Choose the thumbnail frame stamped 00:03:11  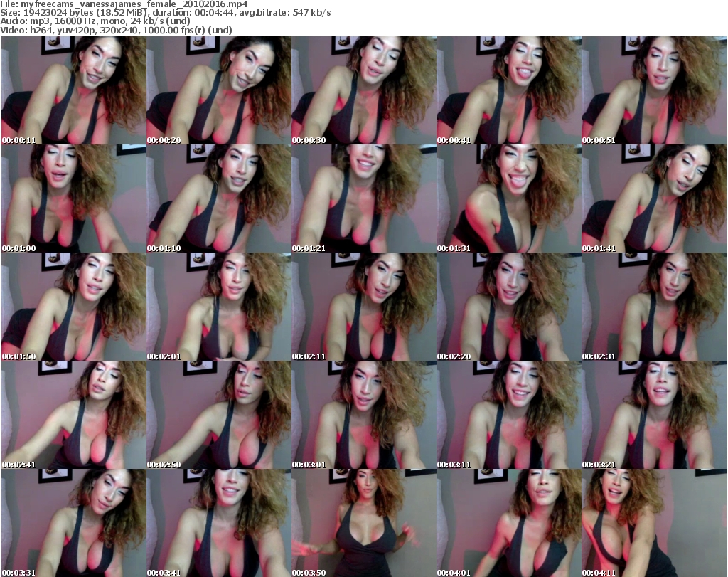(509, 415)
